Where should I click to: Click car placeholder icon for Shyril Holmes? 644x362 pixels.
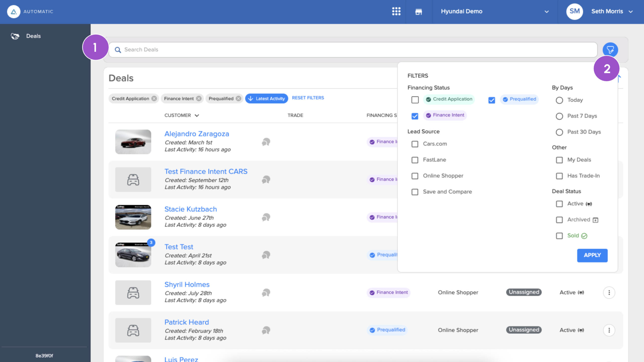coord(133,293)
